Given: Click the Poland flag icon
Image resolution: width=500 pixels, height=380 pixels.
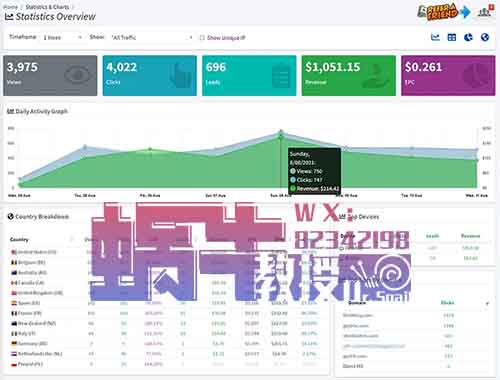Looking at the screenshot, I should coord(14,364).
